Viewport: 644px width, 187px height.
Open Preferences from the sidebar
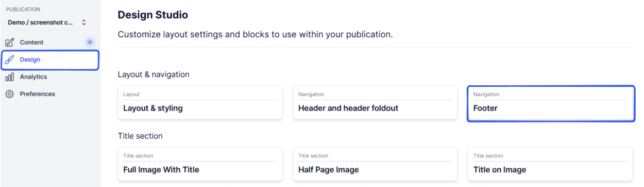tap(37, 94)
